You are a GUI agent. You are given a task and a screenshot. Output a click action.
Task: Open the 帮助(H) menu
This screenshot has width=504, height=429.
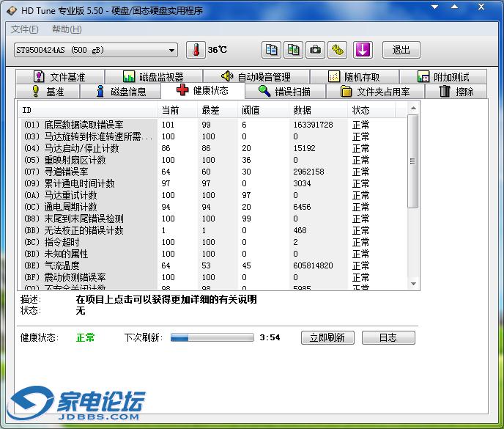(67, 29)
